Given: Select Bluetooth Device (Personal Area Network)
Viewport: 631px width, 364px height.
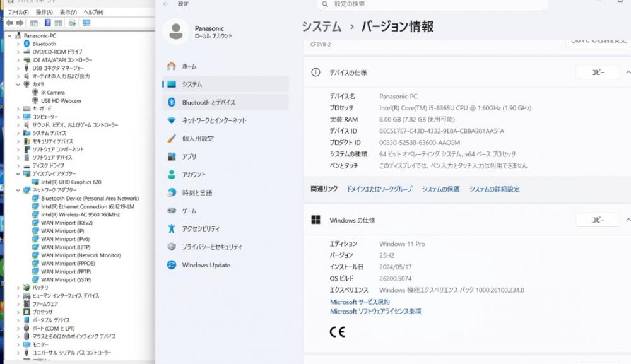Looking at the screenshot, I should pos(90,198).
